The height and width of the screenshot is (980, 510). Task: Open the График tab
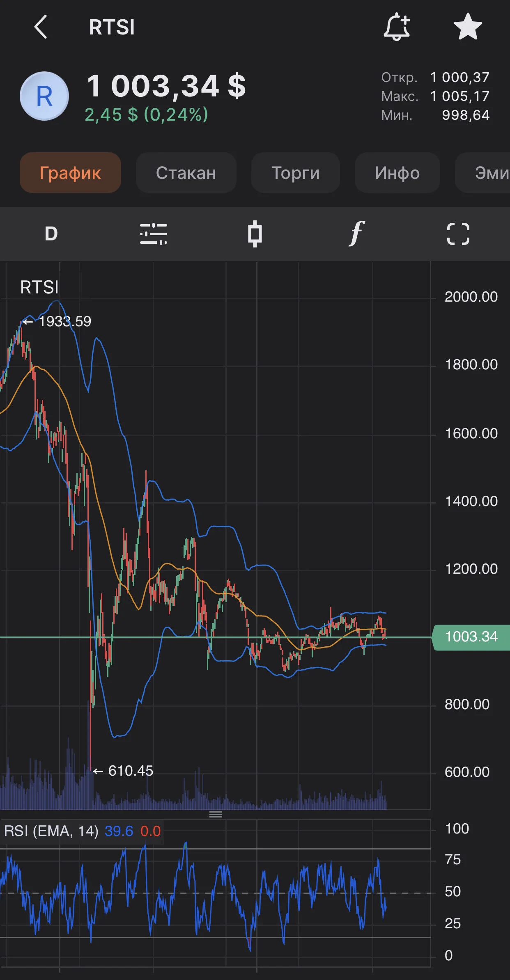tap(70, 173)
